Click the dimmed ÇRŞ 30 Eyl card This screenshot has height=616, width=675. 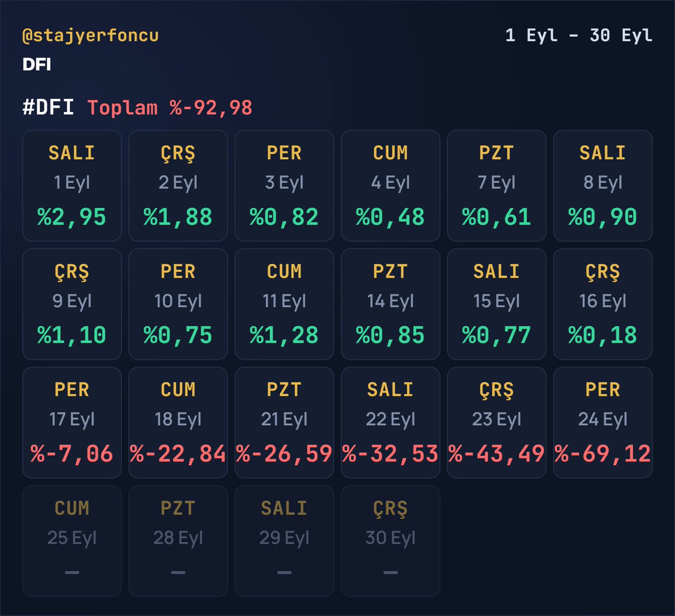390,541
